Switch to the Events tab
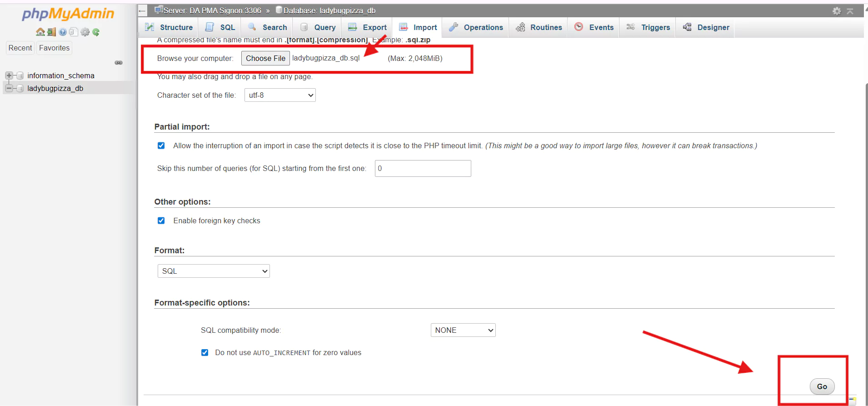Viewport: 868px width, 406px height. (594, 27)
